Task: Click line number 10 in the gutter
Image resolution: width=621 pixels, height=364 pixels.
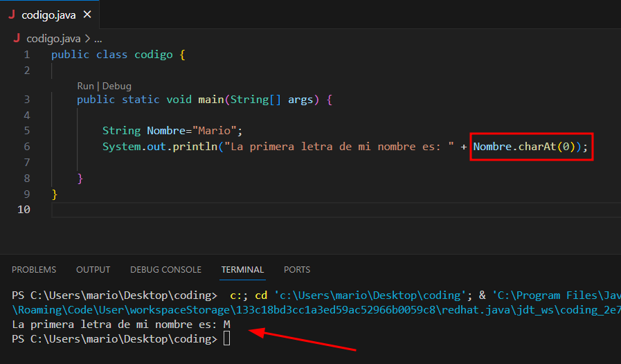Action: (x=24, y=210)
